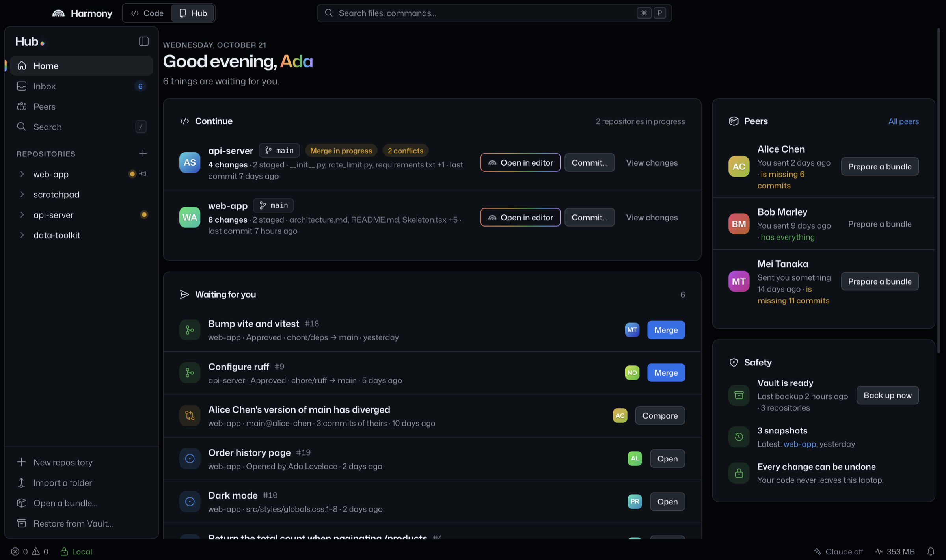Toggle Claude off in the status bar

(838, 551)
